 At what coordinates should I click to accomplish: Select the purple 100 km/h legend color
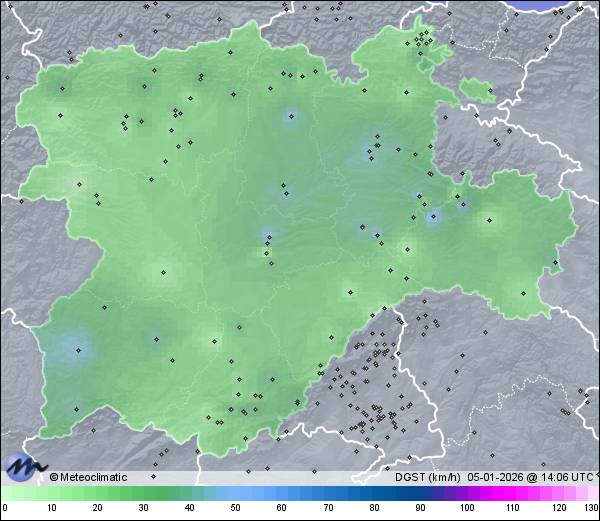click(466, 493)
